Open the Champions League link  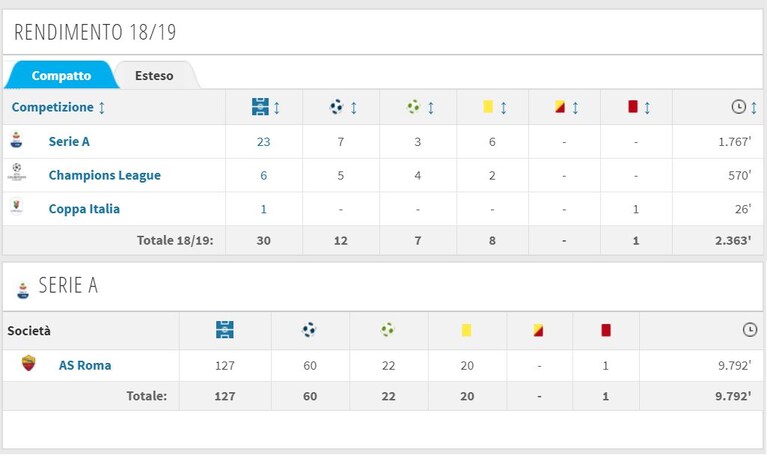click(105, 175)
